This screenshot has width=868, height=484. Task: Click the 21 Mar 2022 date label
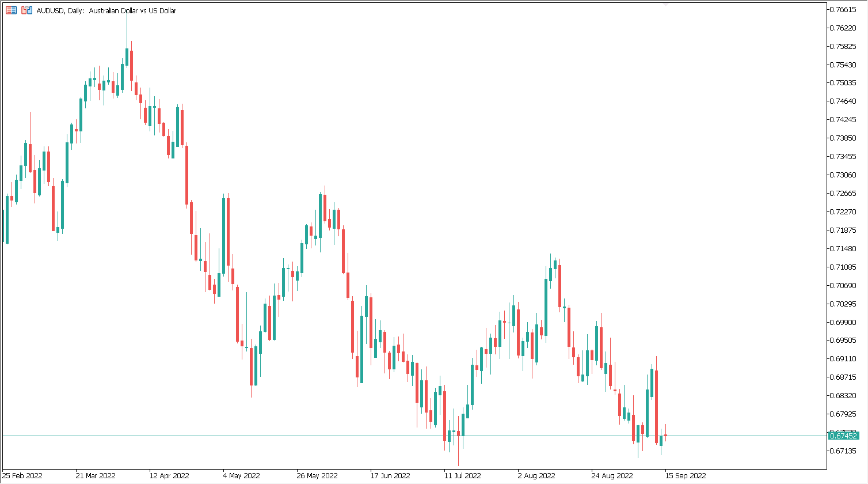96,476
